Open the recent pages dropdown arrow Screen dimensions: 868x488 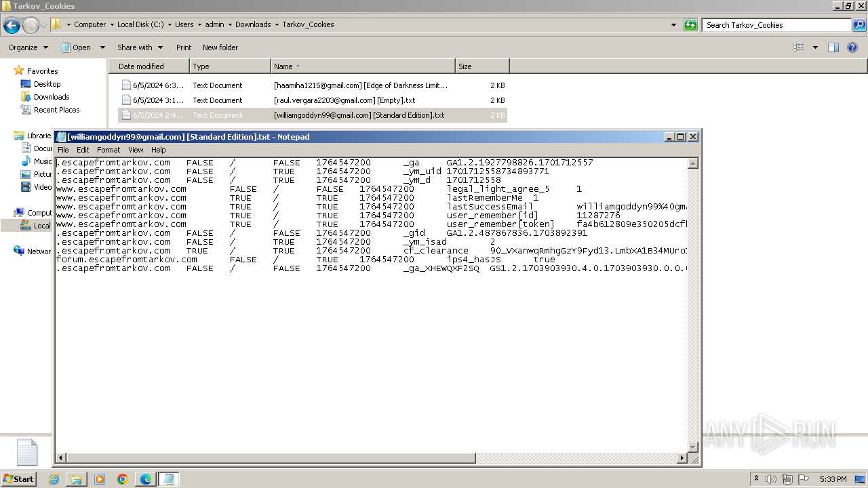[43, 25]
